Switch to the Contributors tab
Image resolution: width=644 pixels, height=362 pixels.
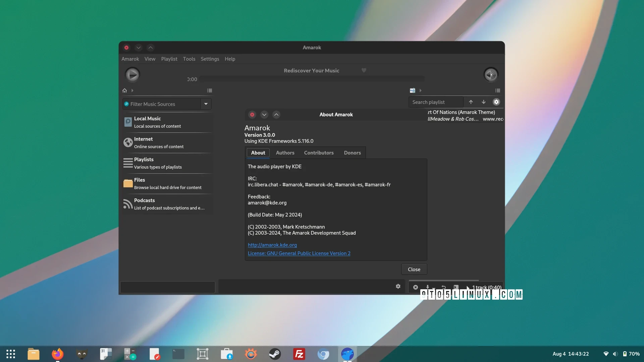[319, 153]
